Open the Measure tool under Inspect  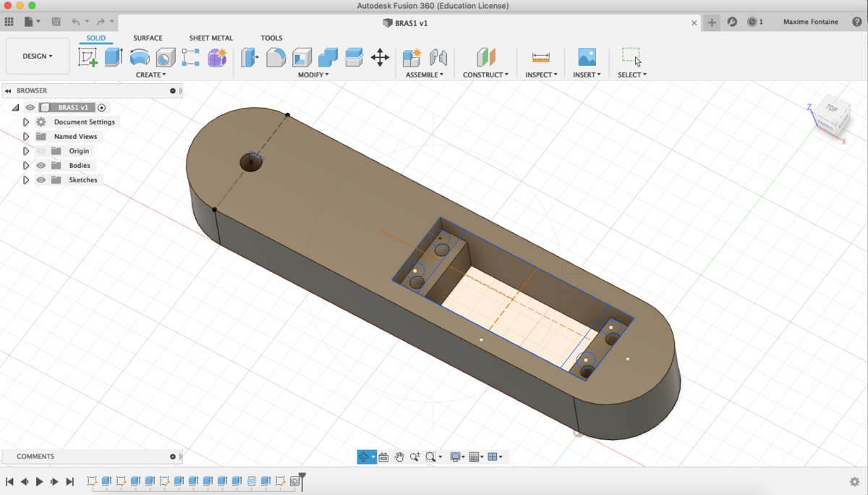pos(540,57)
